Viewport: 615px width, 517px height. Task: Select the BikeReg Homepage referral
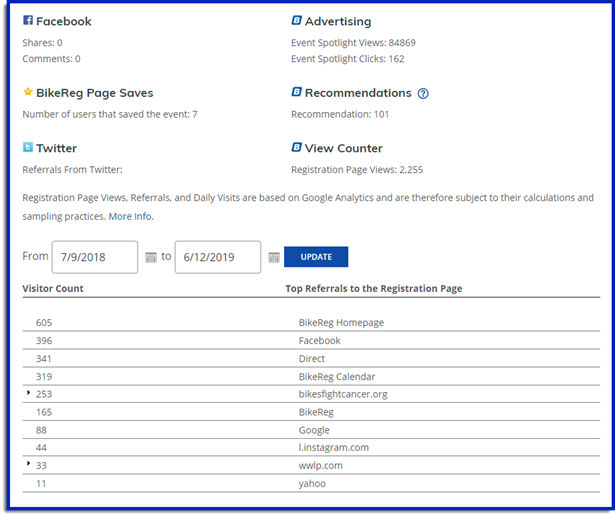tap(341, 322)
